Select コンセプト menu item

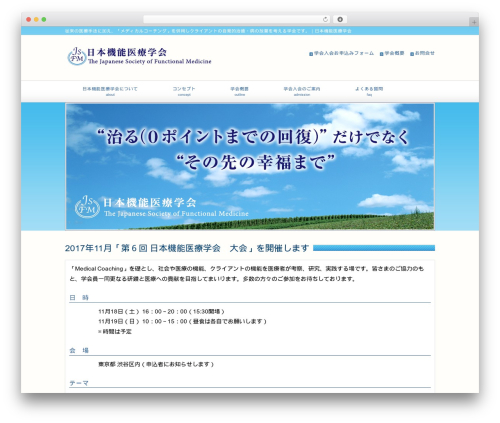click(x=184, y=91)
